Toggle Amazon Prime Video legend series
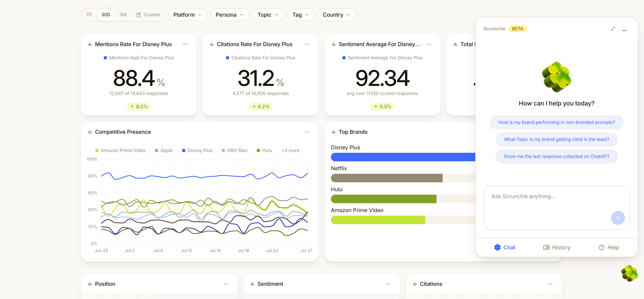The width and height of the screenshot is (644, 299). click(x=120, y=150)
